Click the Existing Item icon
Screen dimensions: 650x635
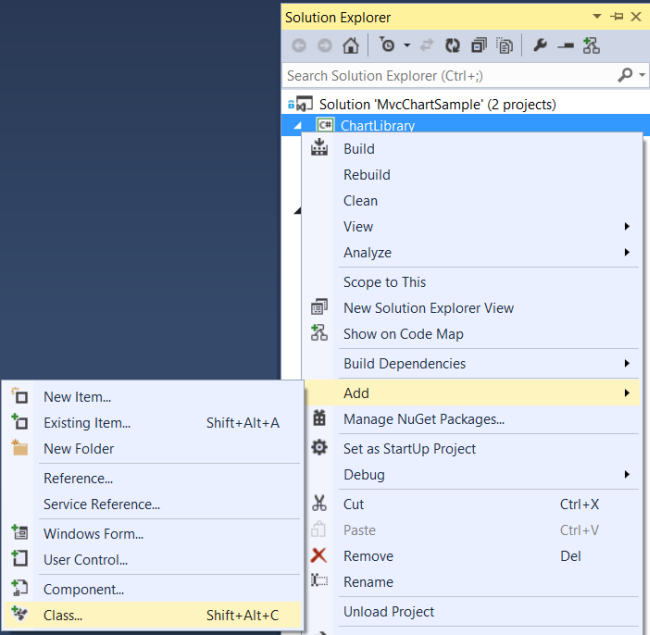click(x=19, y=422)
